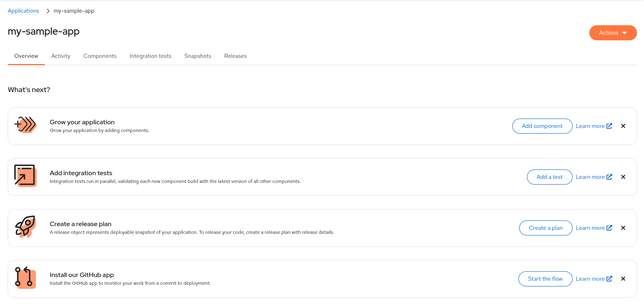644x308 pixels.
Task: Open Learn more for release plan
Action: click(x=594, y=228)
